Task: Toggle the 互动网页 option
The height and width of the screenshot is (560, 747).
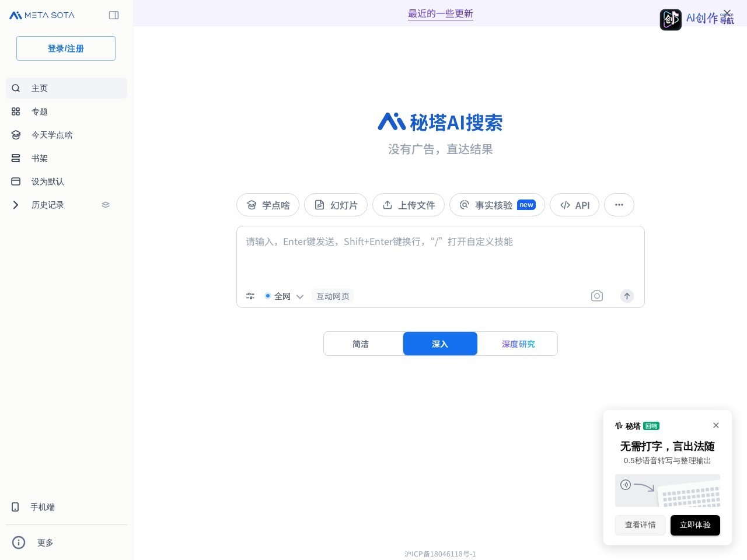Action: pos(333,296)
